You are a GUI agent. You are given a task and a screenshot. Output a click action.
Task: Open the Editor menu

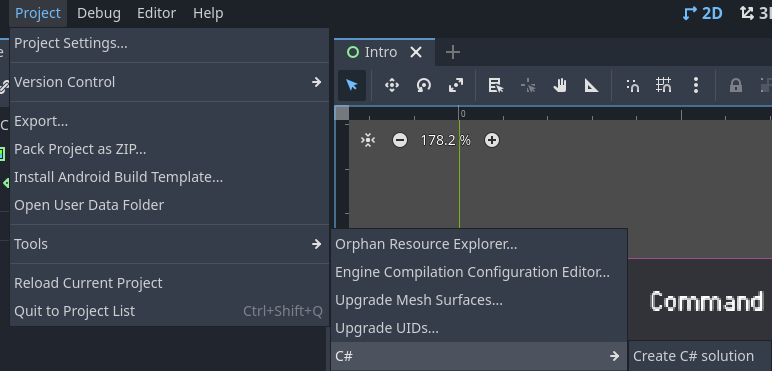[157, 13]
